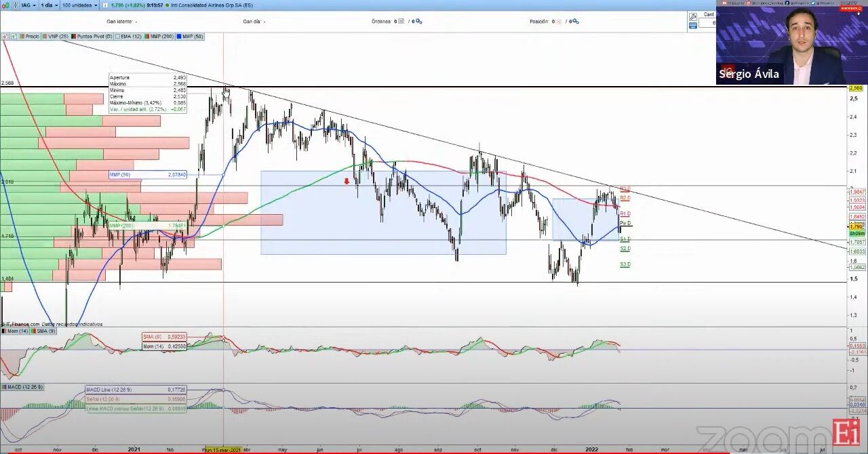Click the Cierre row in the OHLC box
868x454 pixels.
pyautogui.click(x=148, y=96)
